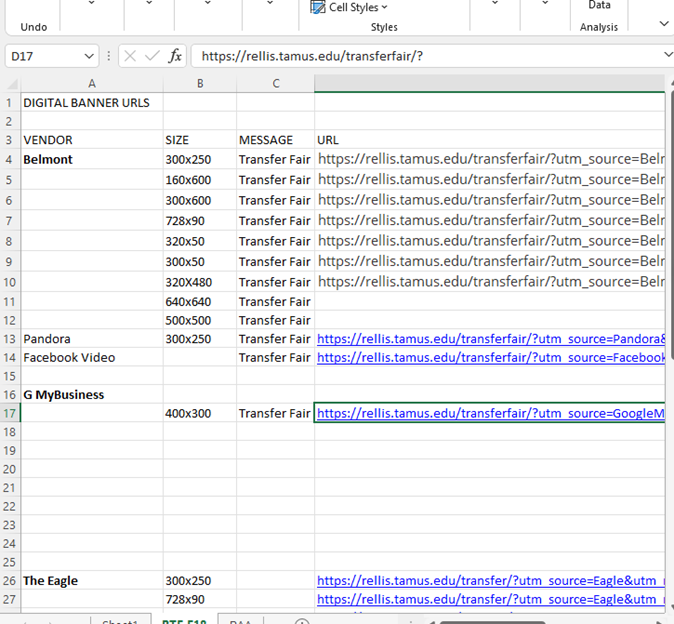674x624 pixels.
Task: Click the Cancel X icon in formula bar
Action: [130, 56]
